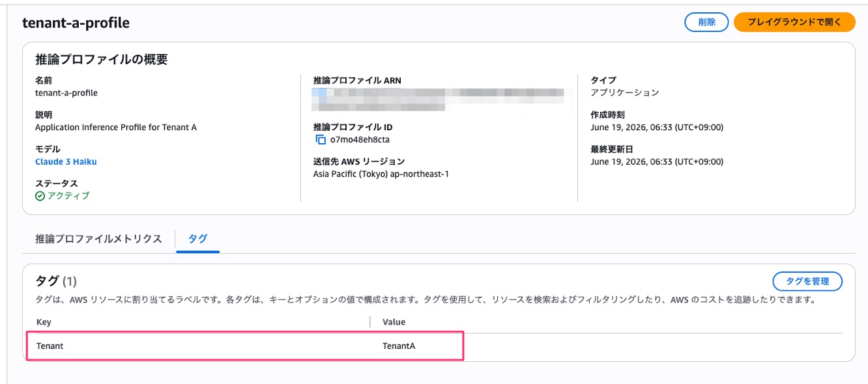The height and width of the screenshot is (384, 868).
Task: Click the 作成時刻 creation time label
Action: tap(607, 115)
